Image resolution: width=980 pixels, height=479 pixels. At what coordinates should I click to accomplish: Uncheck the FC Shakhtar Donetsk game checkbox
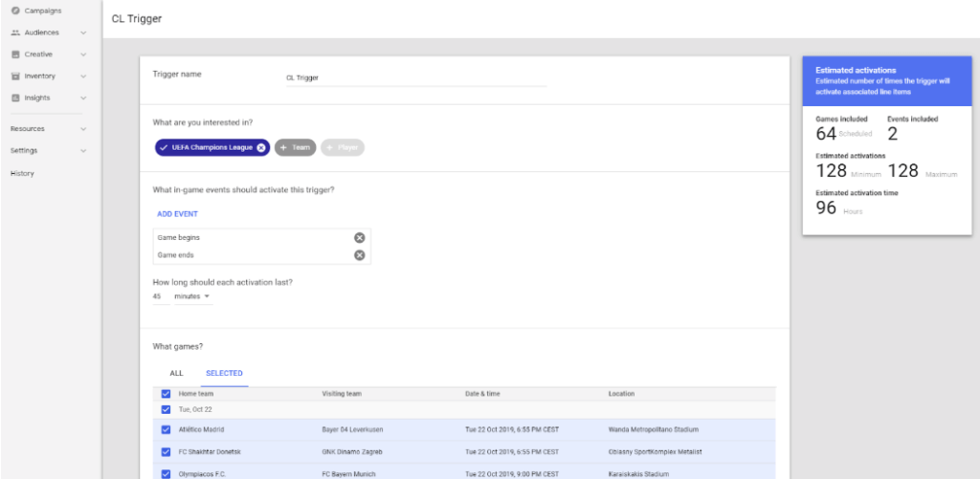click(x=167, y=450)
